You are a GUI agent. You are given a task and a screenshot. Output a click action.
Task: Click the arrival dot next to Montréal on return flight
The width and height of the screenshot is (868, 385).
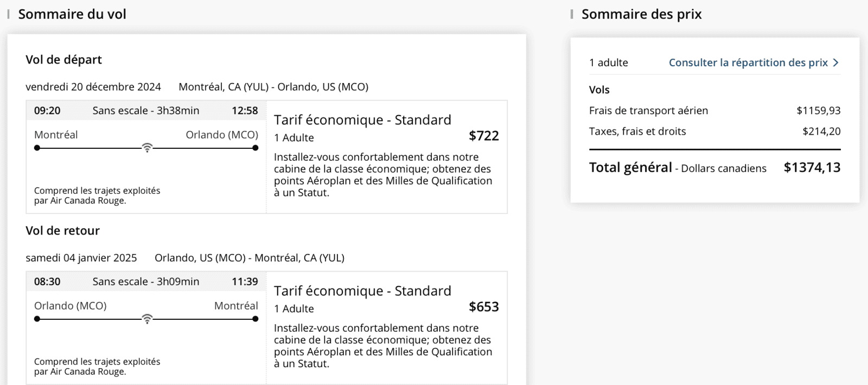point(255,318)
